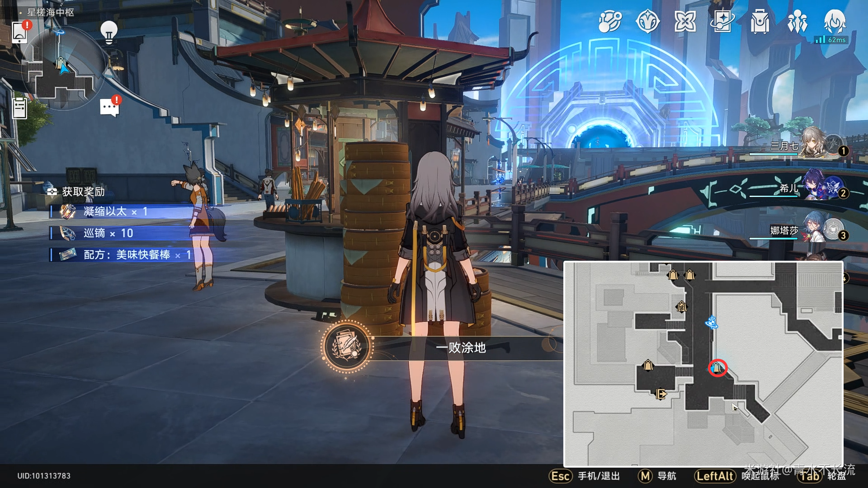Screen dimensions: 868x488
Task: Open the Team Setup three-figures icon
Action: pyautogui.click(x=797, y=21)
